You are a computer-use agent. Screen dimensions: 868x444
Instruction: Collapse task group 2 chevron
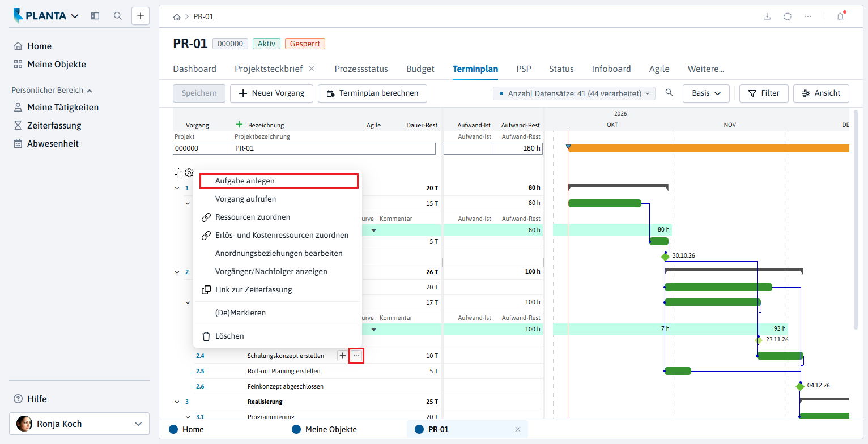(177, 272)
